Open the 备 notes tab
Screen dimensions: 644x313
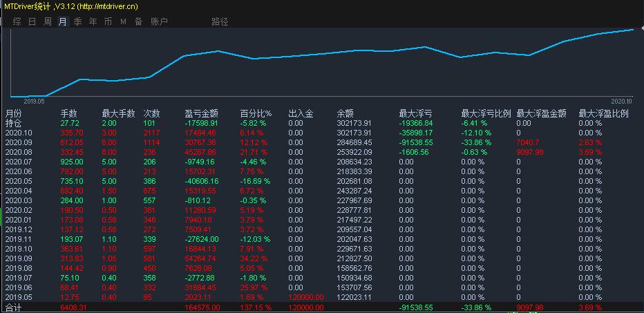click(x=138, y=22)
